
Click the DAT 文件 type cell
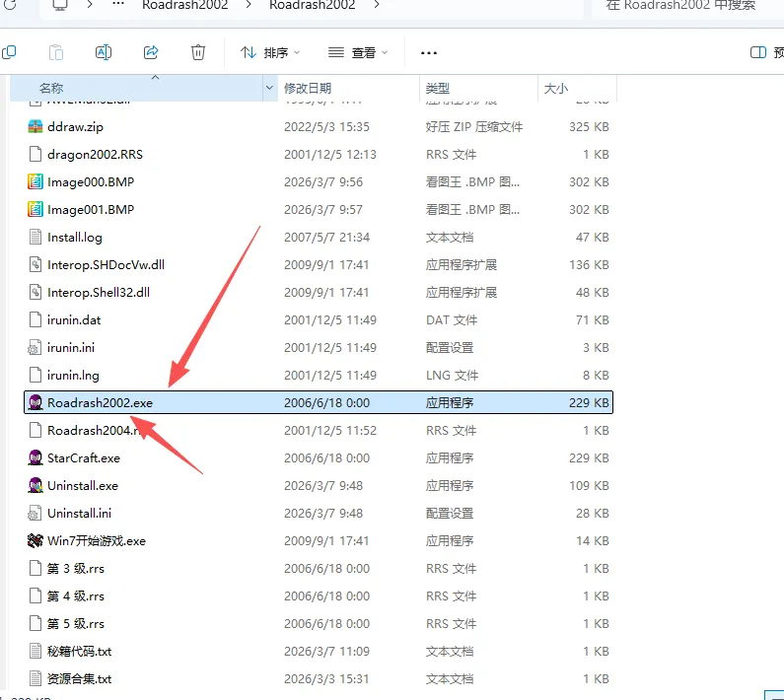pyautogui.click(x=452, y=320)
